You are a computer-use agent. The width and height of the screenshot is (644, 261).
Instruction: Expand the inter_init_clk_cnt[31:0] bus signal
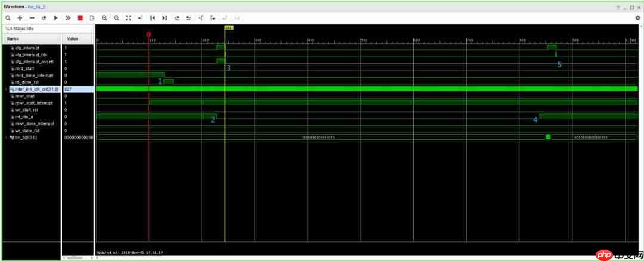click(7, 89)
